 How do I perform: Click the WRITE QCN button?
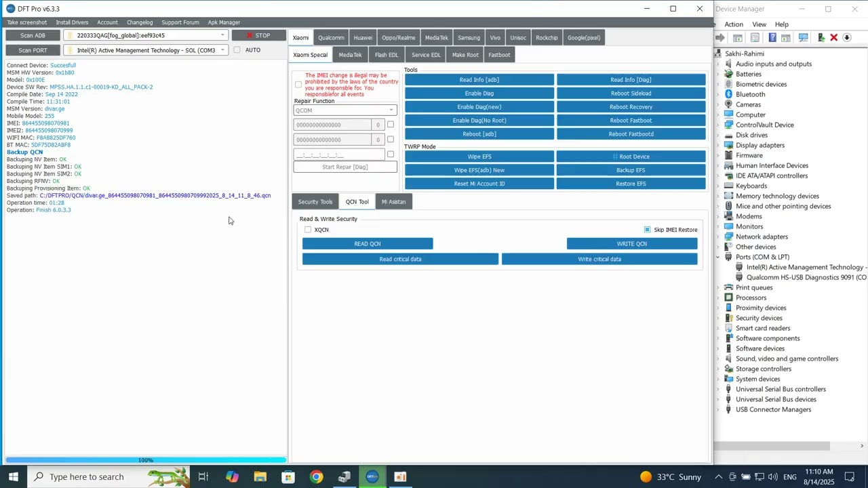point(632,244)
